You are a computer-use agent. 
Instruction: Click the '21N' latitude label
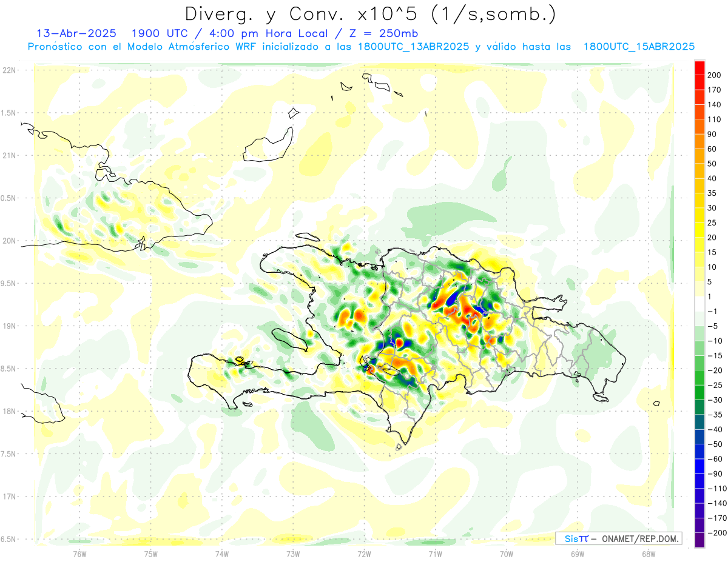[8, 155]
